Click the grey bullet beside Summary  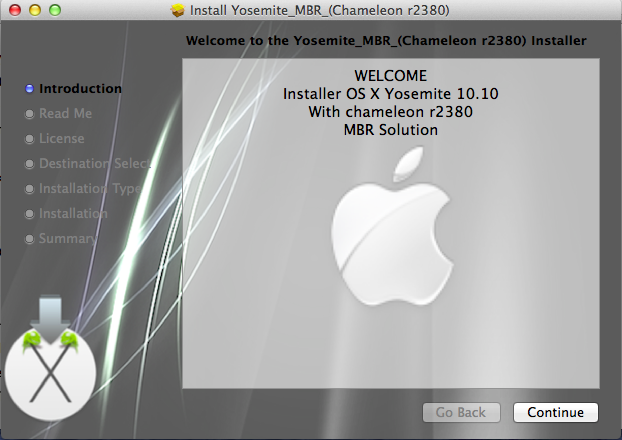tap(29, 239)
